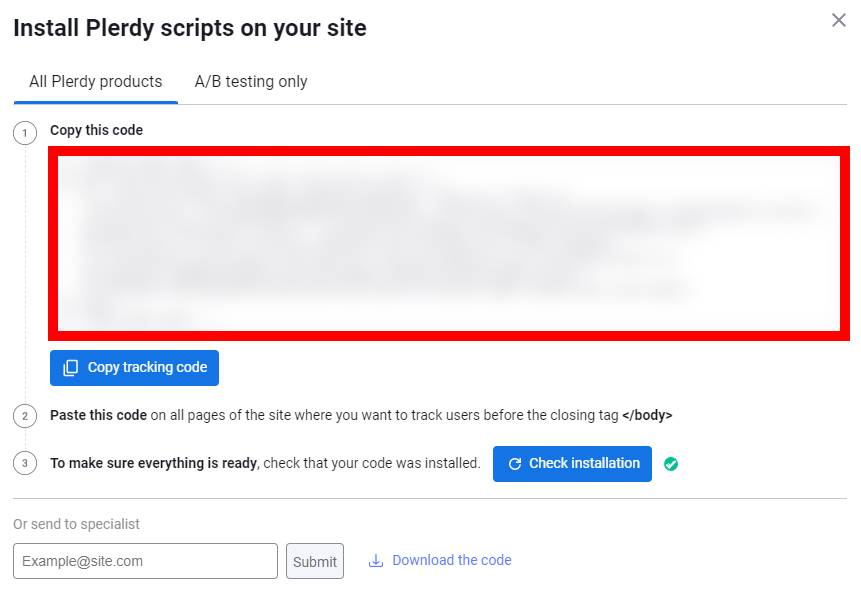Focus the Example@site.com email field
This screenshot has width=861, height=591.
pos(146,561)
